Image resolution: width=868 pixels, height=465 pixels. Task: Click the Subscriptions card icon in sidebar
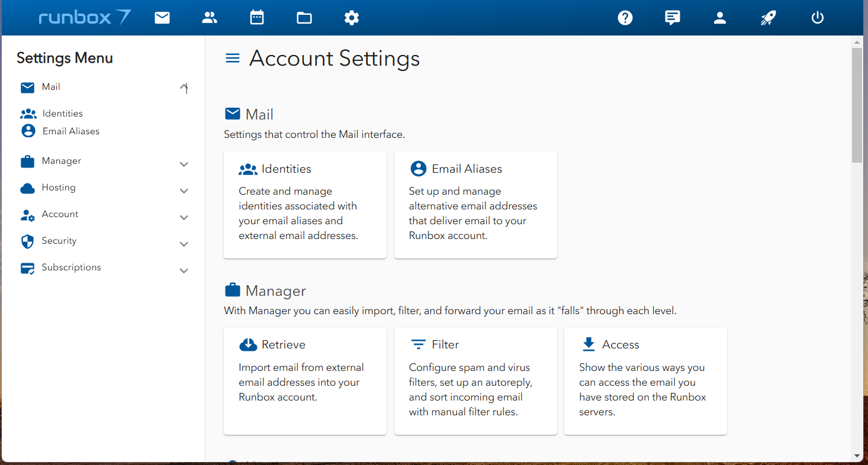click(27, 269)
